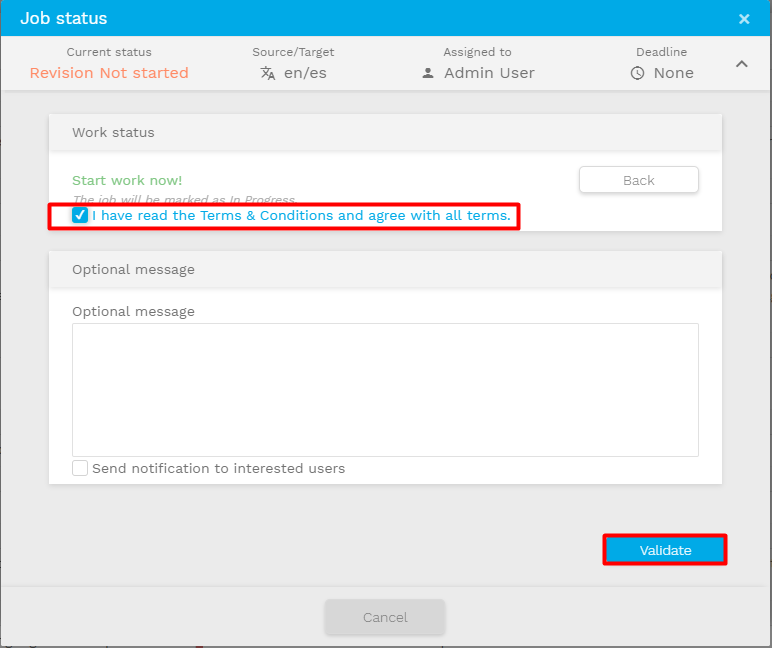Image resolution: width=772 pixels, height=648 pixels.
Task: Click the Optional message section header
Action: 133,269
